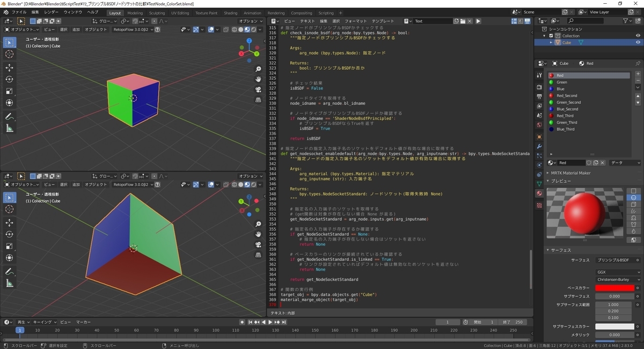Click the New material button

pos(596,163)
